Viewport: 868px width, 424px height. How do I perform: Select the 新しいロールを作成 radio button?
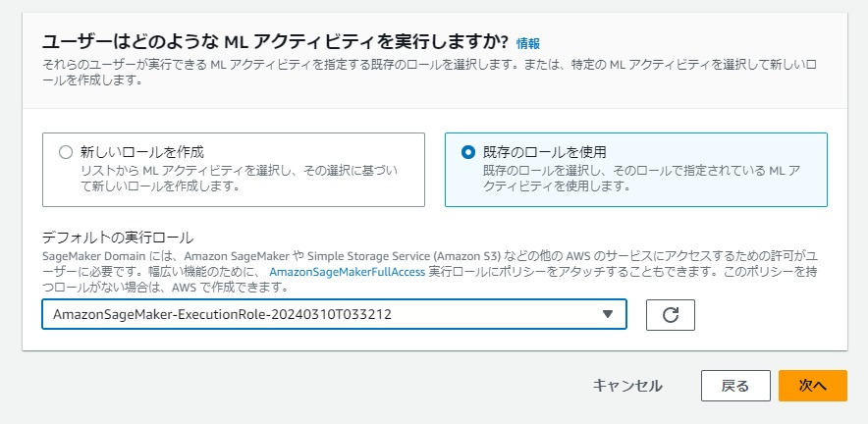click(x=66, y=152)
